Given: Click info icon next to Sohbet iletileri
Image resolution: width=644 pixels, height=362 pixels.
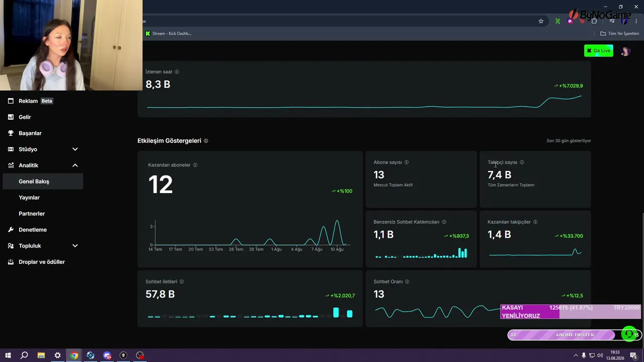Looking at the screenshot, I should (182, 282).
